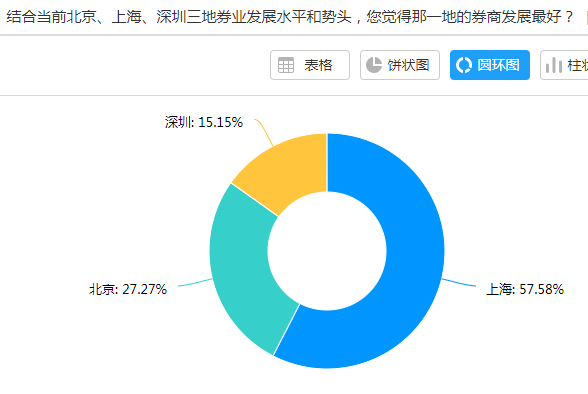This screenshot has height=394, width=588.
Task: Click the 北京: 27.27% label
Action: [x=128, y=289]
